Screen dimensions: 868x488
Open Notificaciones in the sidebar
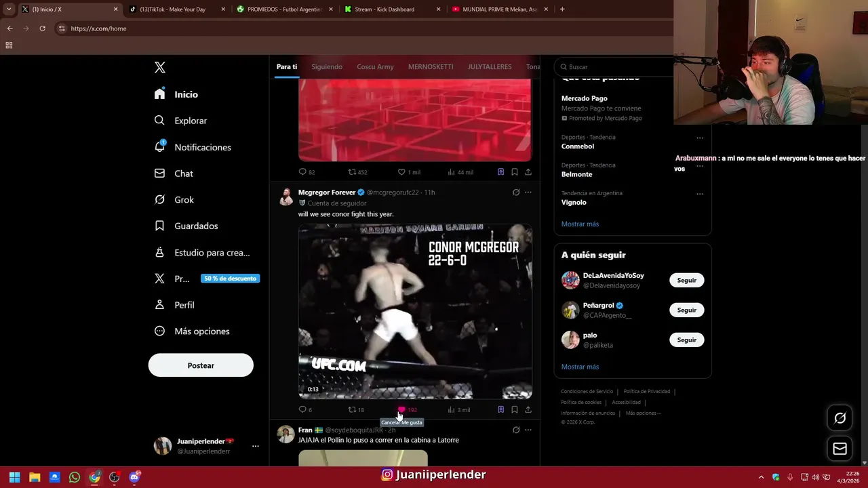coord(193,147)
